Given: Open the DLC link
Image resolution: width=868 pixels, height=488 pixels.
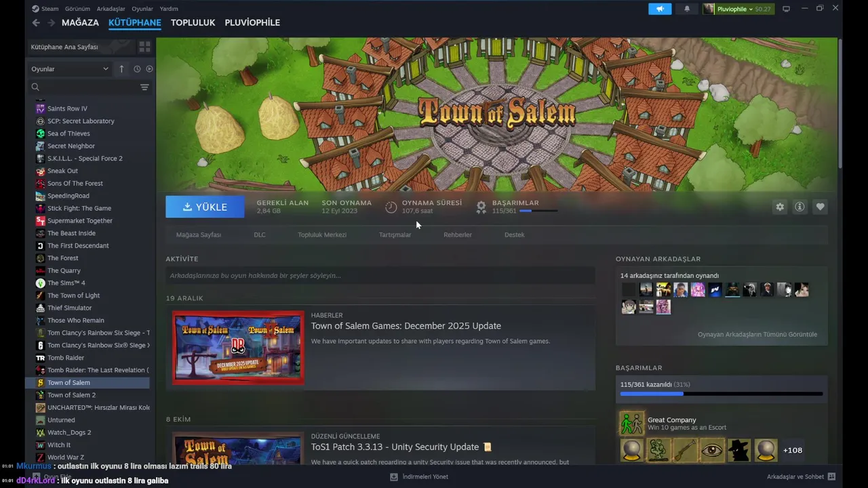Looking at the screenshot, I should [260, 235].
